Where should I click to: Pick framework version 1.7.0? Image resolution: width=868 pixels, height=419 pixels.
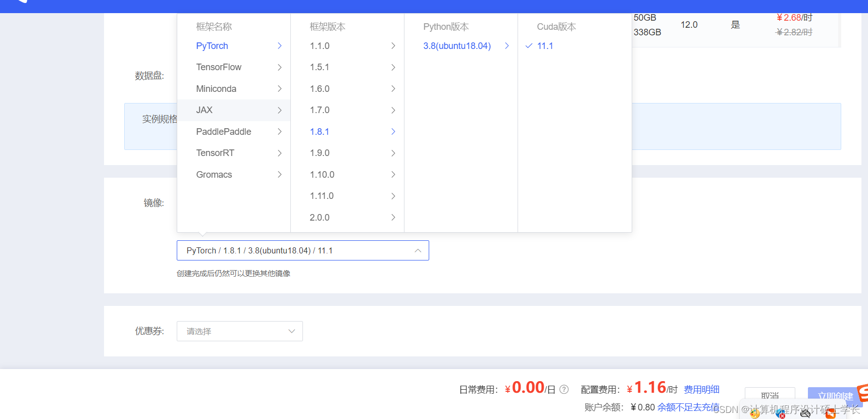pos(347,110)
